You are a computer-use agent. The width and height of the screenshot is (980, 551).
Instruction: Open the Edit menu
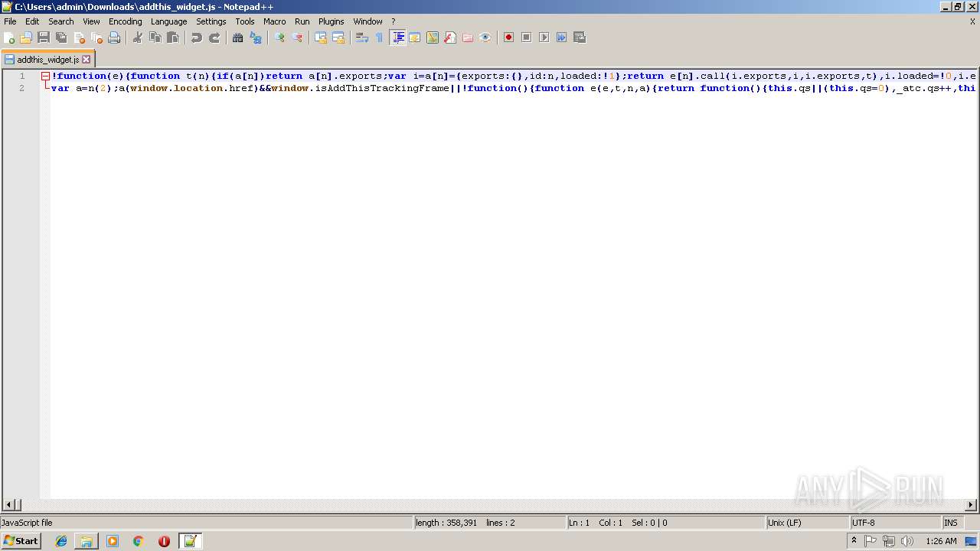(32, 21)
